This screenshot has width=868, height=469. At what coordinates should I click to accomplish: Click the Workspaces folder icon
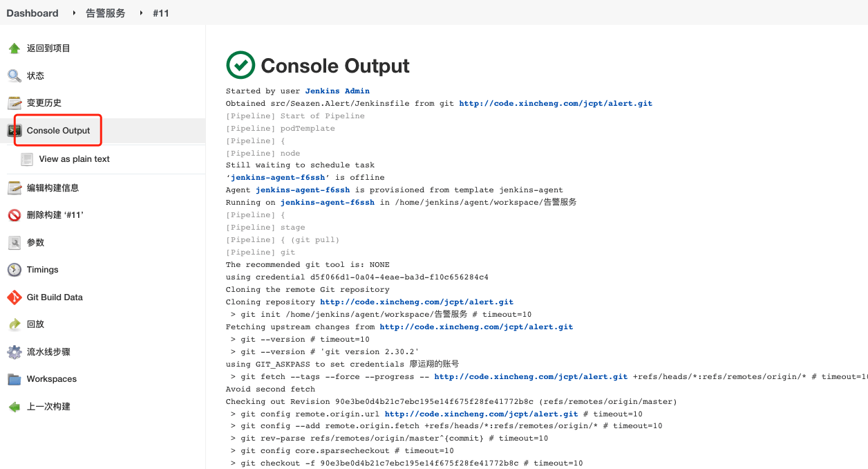pos(14,379)
